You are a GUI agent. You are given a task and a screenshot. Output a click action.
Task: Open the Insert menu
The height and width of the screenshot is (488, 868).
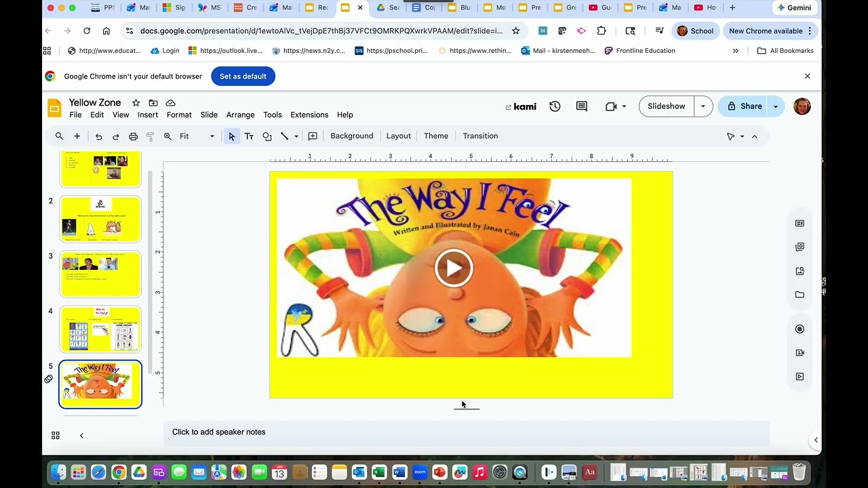point(148,115)
